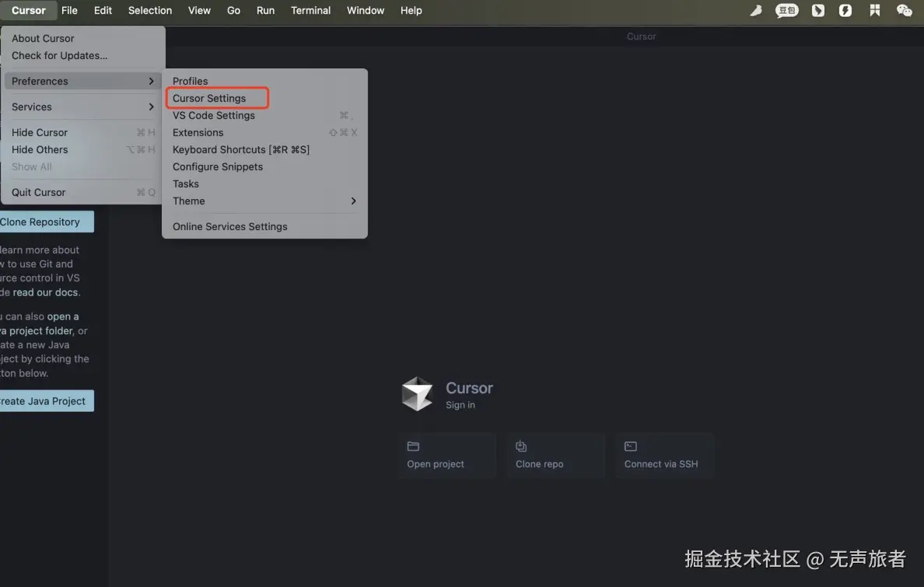Click the WeChat menu bar icon
The image size is (924, 587).
pos(904,10)
